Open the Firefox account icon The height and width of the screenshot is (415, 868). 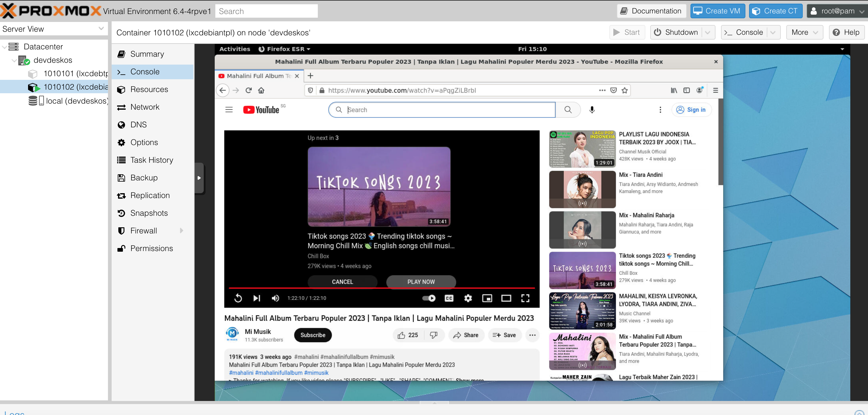pyautogui.click(x=700, y=90)
